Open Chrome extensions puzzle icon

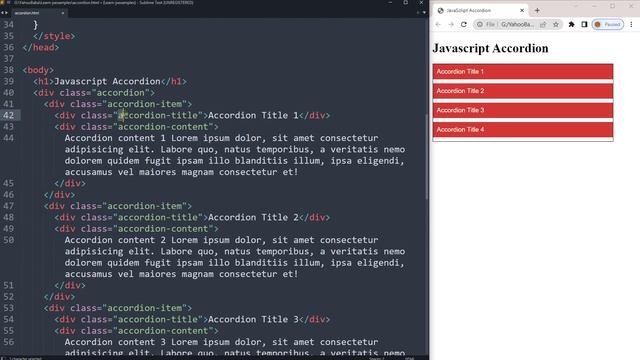pos(571,24)
